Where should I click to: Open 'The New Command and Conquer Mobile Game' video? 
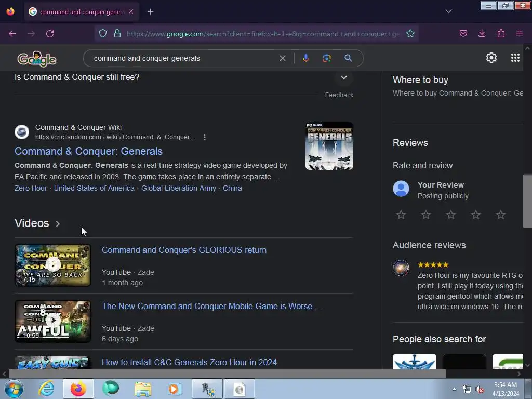click(x=211, y=306)
